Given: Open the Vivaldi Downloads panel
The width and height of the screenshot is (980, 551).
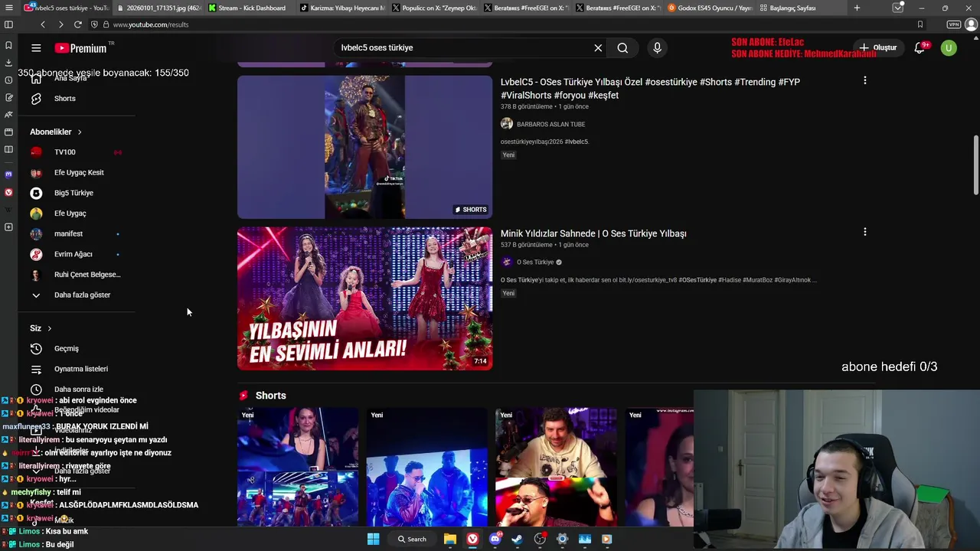Looking at the screenshot, I should 8,63.
